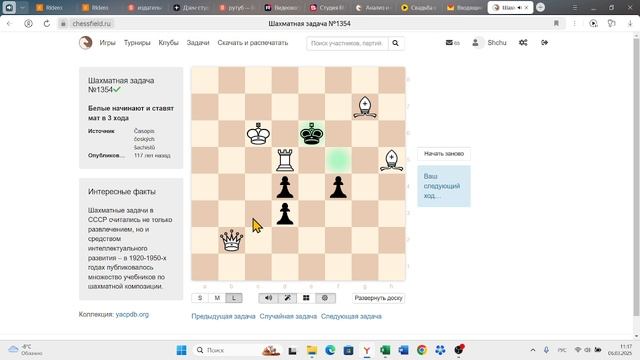
Task: Open the Турниры menu
Action: pyautogui.click(x=137, y=42)
